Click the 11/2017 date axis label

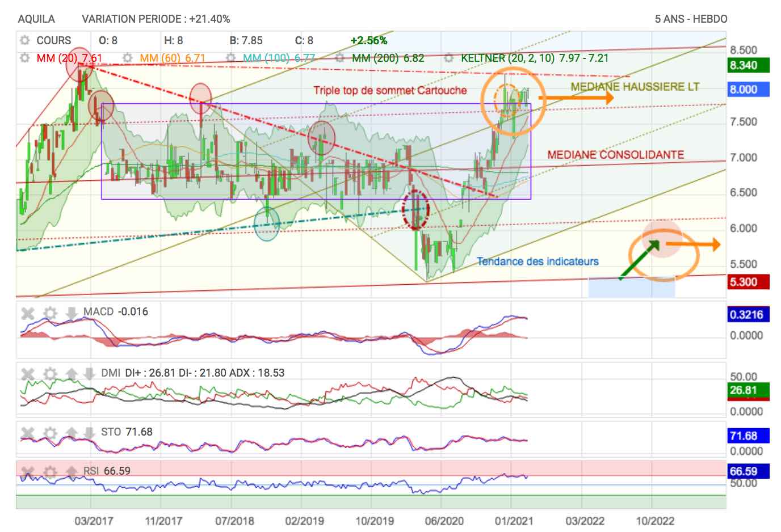tap(163, 521)
